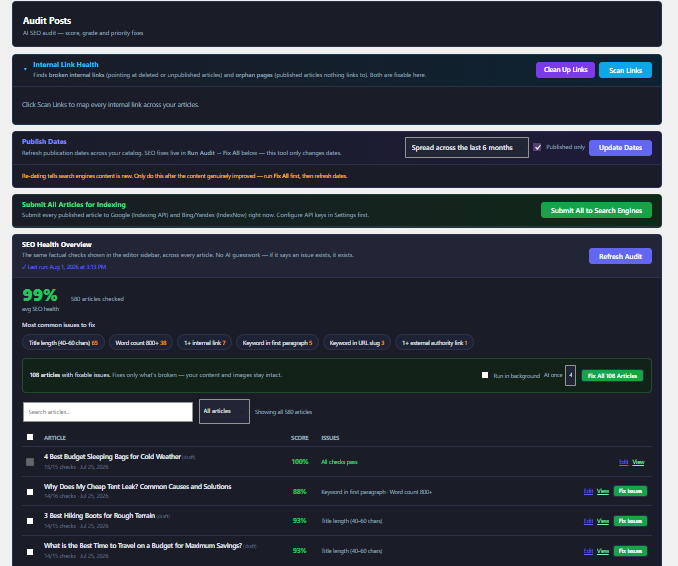678x566 pixels.
Task: Click the Audit Posts page heading
Action: coord(47,21)
